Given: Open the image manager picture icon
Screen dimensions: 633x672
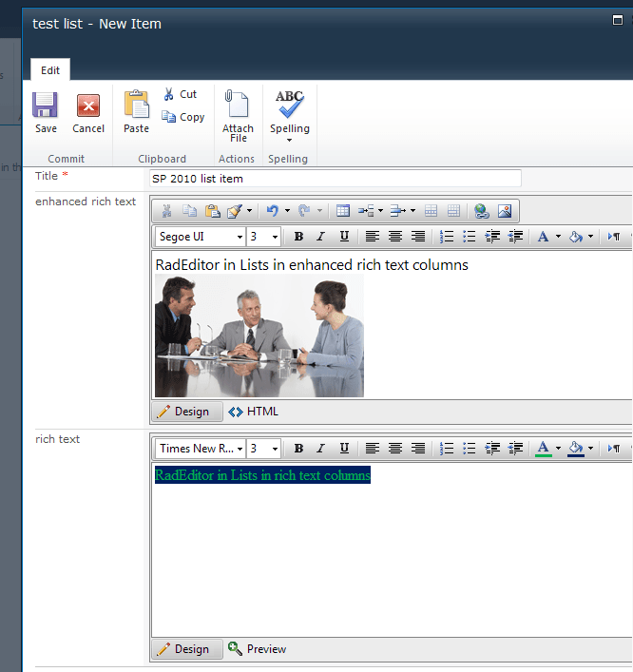Looking at the screenshot, I should 505,211.
